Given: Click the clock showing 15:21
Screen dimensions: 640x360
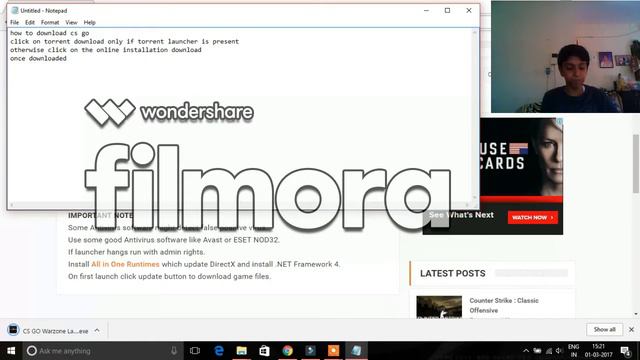Looking at the screenshot, I should [598, 351].
